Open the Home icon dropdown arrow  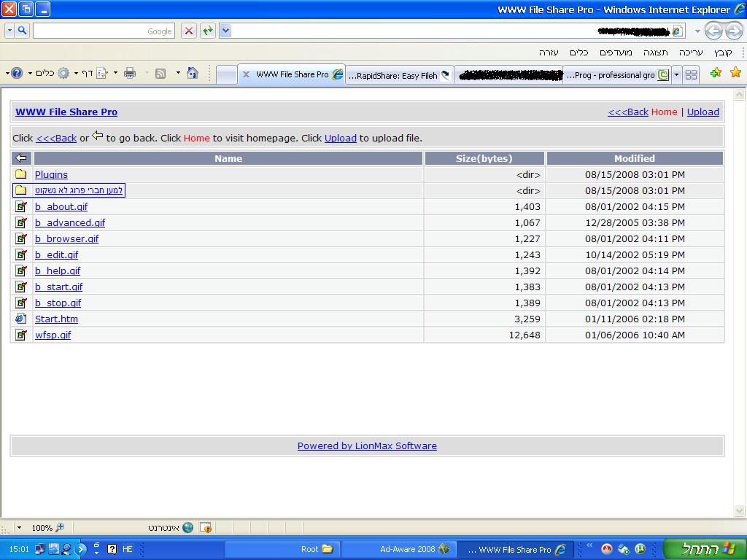click(x=178, y=73)
